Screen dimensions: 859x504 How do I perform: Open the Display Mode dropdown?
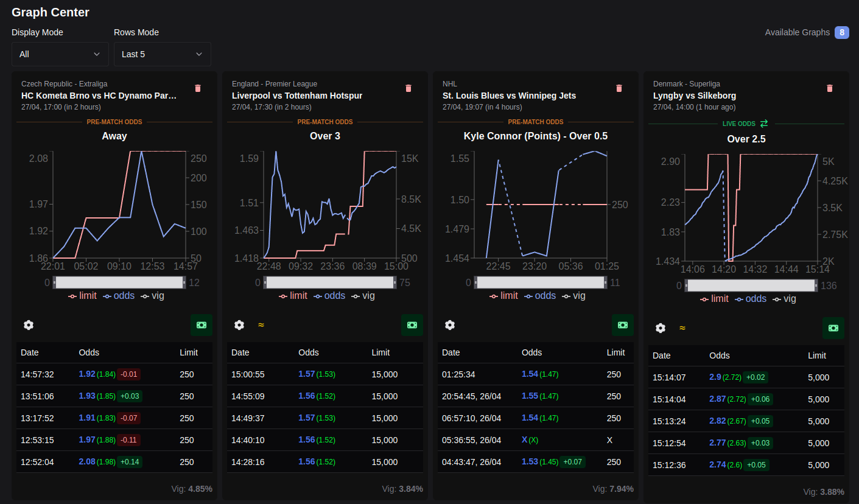point(60,54)
